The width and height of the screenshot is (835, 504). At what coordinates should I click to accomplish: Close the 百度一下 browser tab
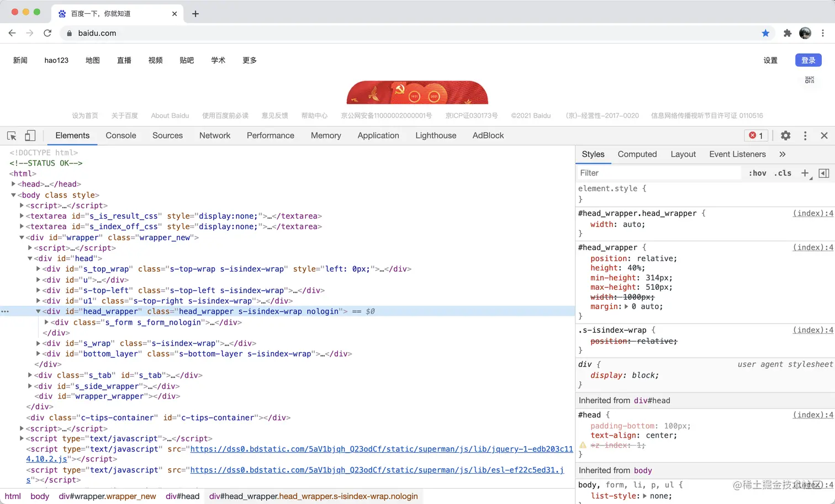pyautogui.click(x=175, y=14)
